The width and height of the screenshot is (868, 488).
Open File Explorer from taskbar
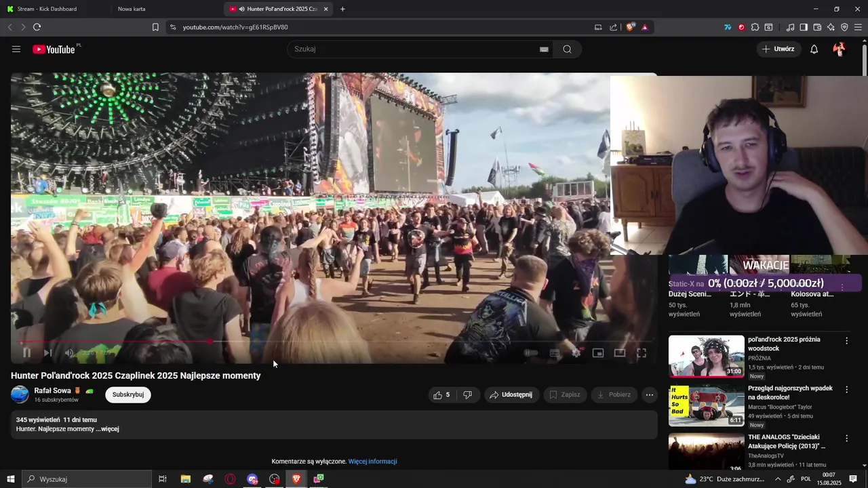pos(186,479)
